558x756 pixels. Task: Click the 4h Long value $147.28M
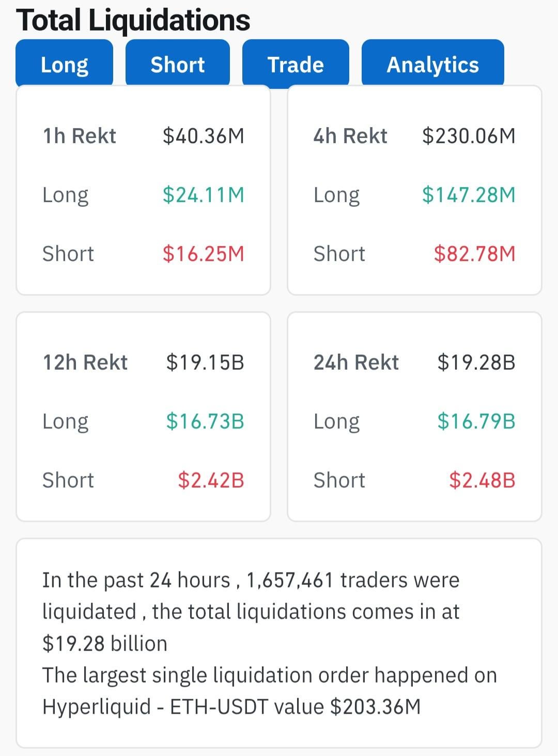469,195
